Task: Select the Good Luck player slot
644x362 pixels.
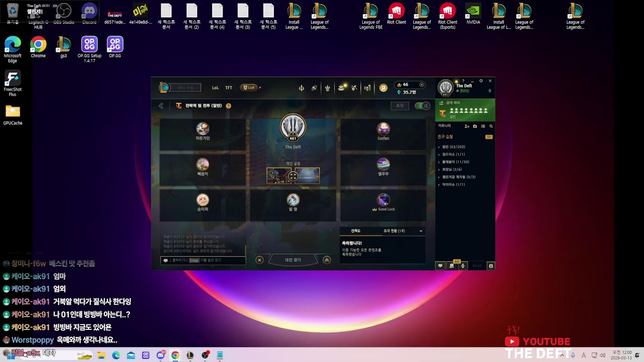Action: point(383,205)
